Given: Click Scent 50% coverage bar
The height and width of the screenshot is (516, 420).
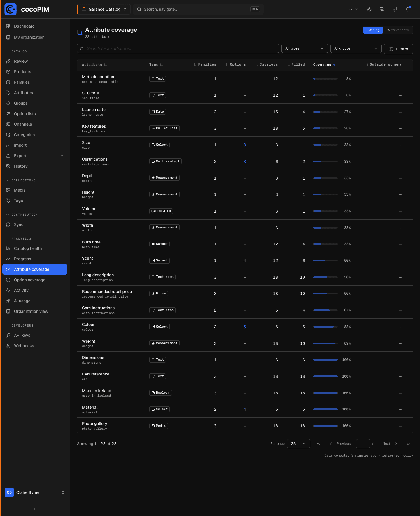Looking at the screenshot, I should click(325, 261).
